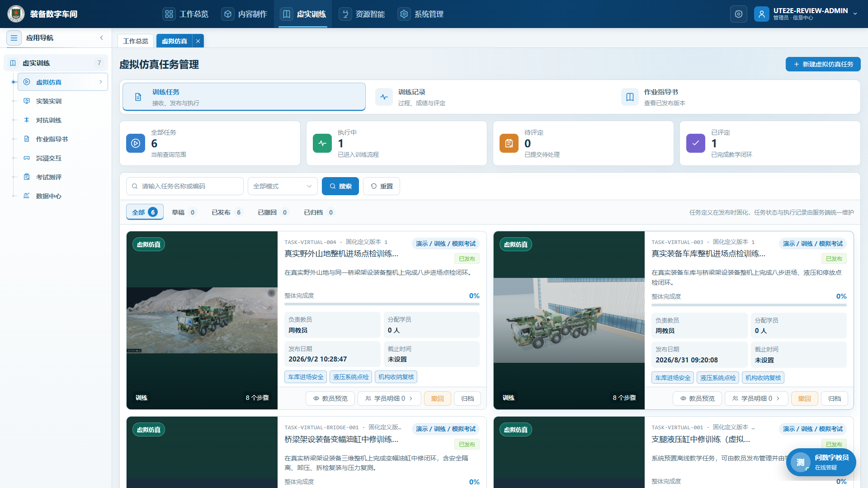Click the 考试测评 sidebar icon
The width and height of the screenshot is (868, 488).
click(x=27, y=177)
